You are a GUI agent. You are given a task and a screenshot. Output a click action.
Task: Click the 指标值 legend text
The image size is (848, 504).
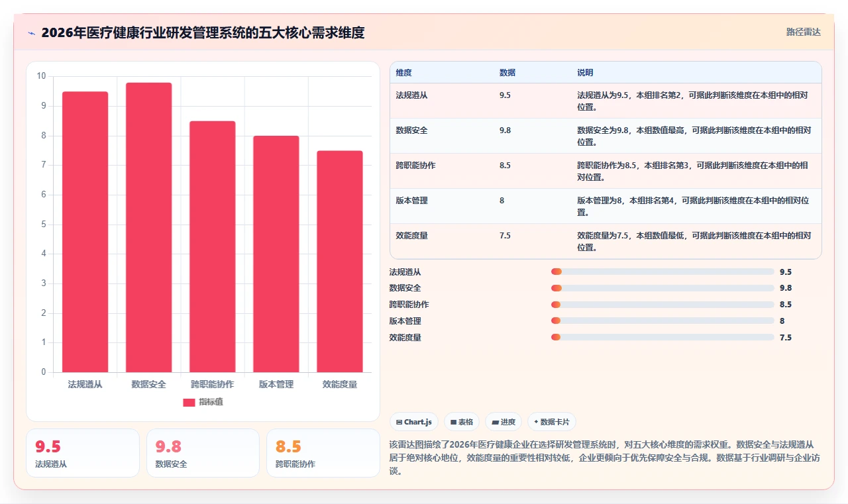[211, 402]
